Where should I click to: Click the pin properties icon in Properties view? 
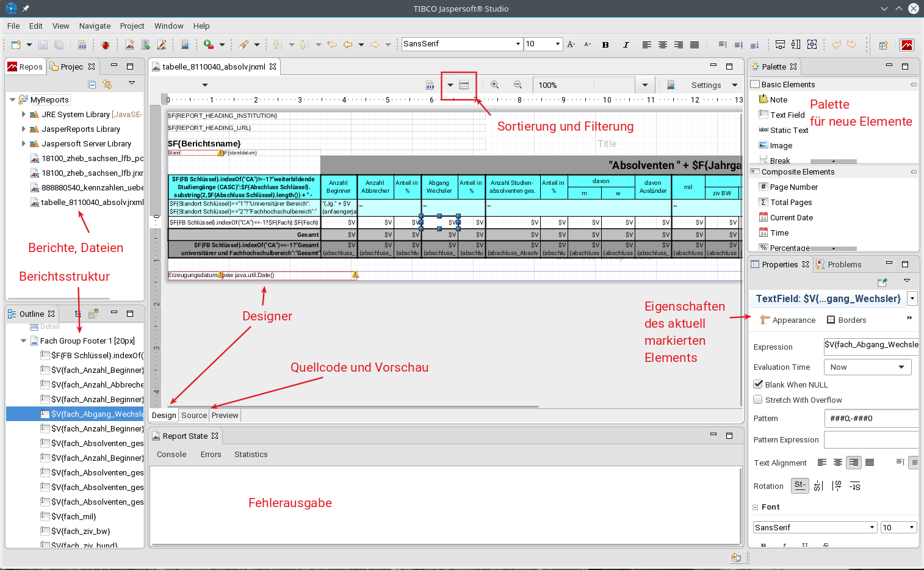point(882,282)
